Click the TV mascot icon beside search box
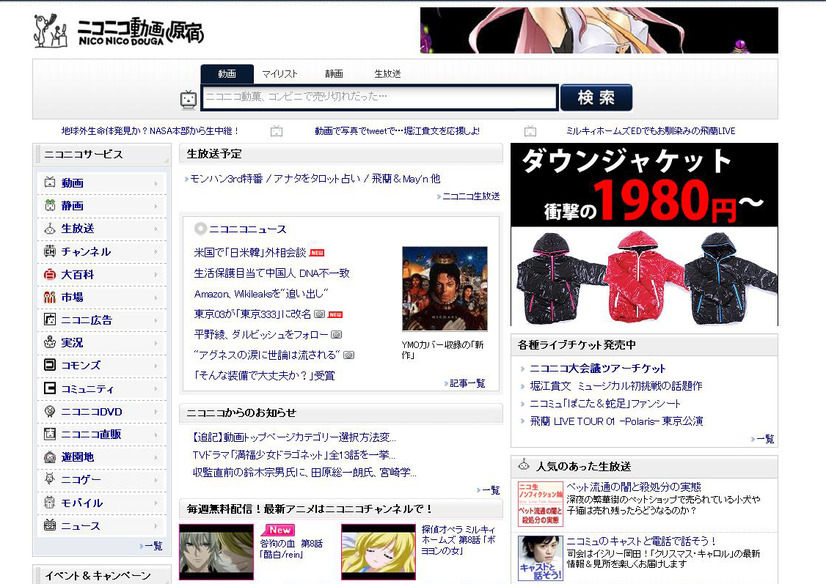This screenshot has height=584, width=826. point(189,98)
